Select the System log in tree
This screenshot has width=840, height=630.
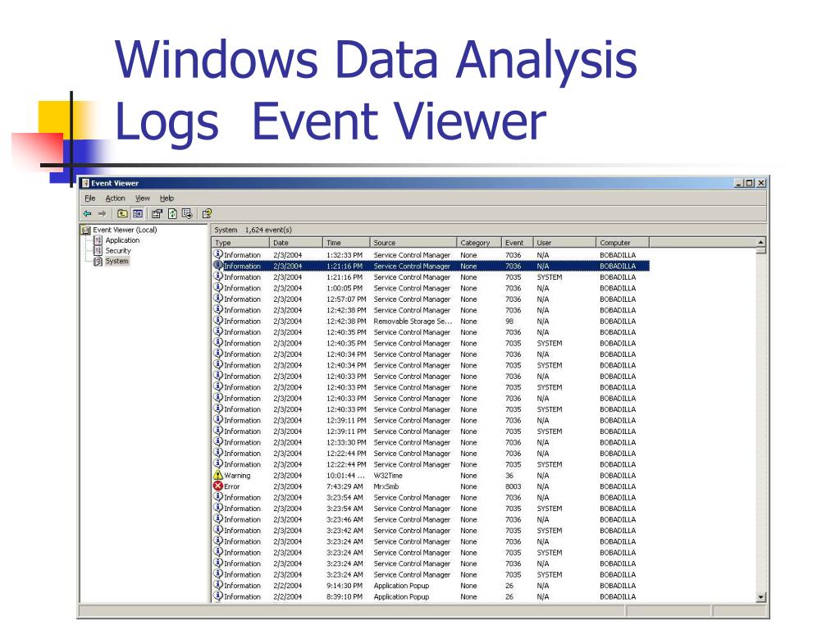coord(116,261)
